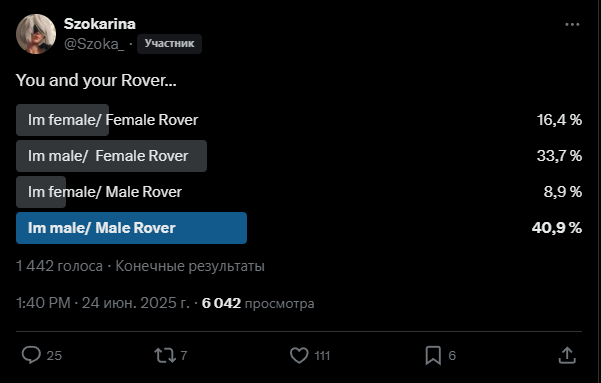Screen dimensions: 601x383
Task: Open the reply comments icon
Action: [31, 355]
